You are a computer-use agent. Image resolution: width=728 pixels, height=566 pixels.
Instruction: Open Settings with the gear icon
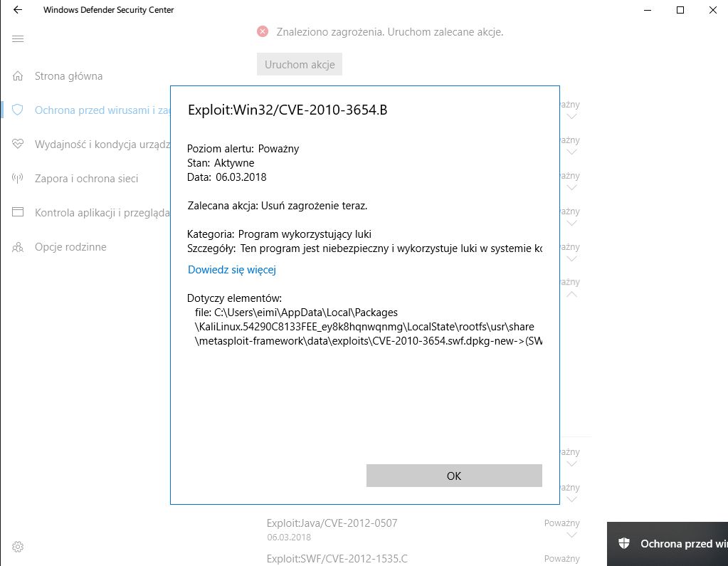pos(17,546)
